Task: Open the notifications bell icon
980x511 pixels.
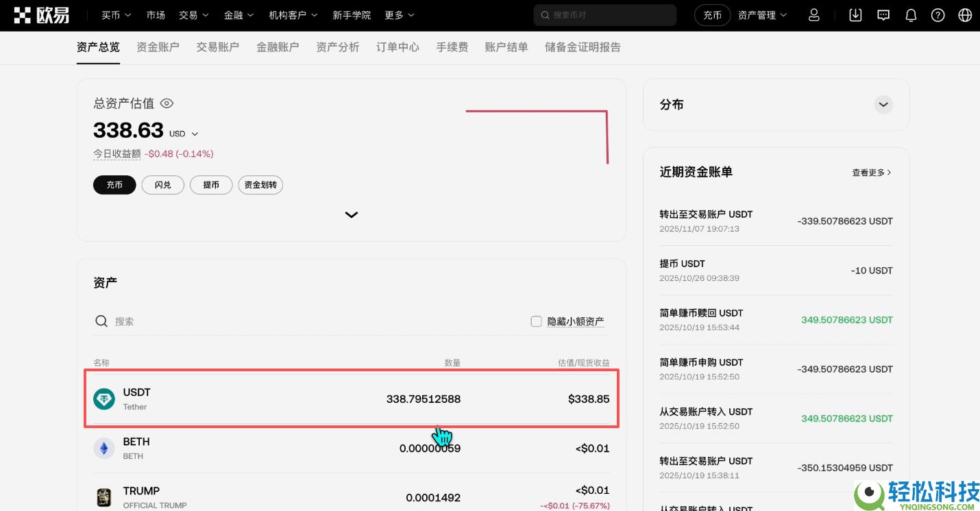Action: (x=911, y=14)
